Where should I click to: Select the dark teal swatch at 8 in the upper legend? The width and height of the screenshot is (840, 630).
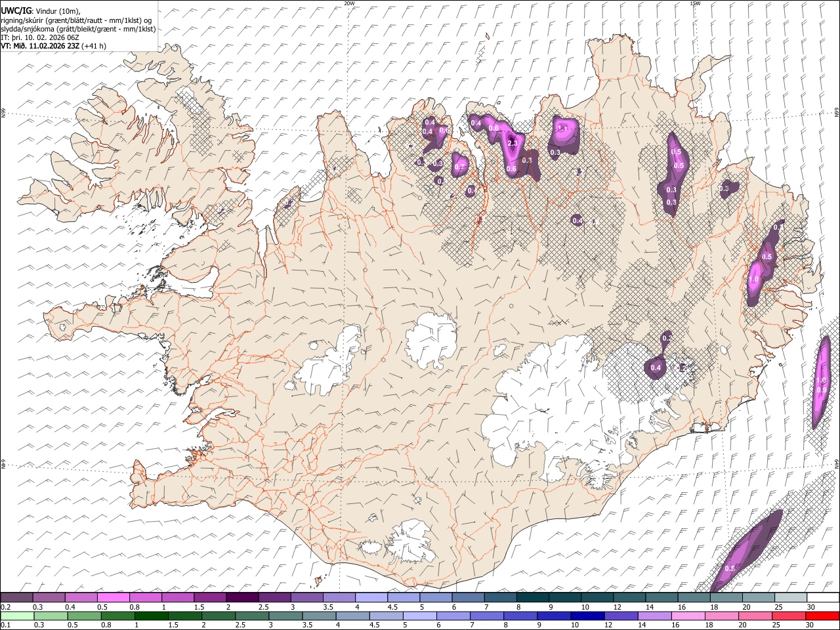pos(533,598)
